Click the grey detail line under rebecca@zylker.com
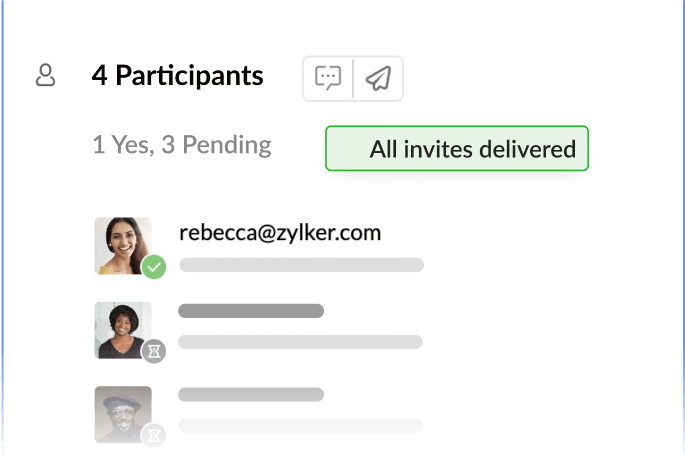Screen dimensions: 685x462 [x=301, y=265]
